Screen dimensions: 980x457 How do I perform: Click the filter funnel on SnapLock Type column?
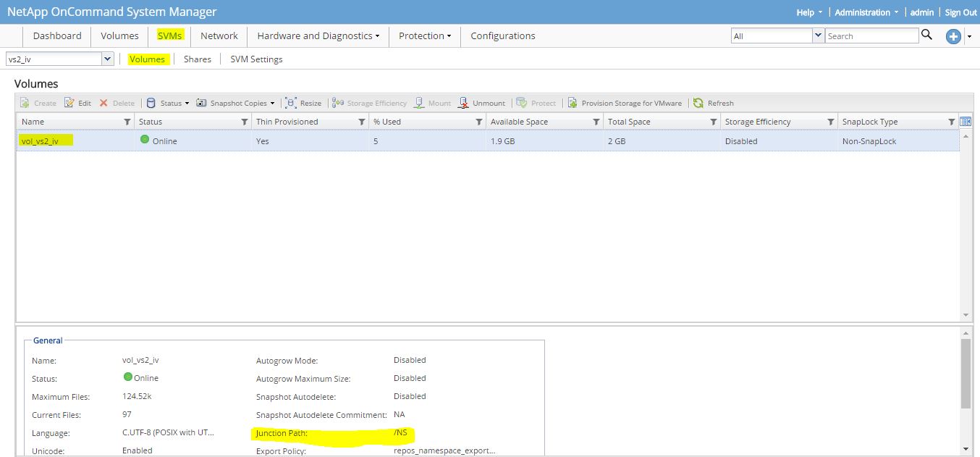point(952,122)
